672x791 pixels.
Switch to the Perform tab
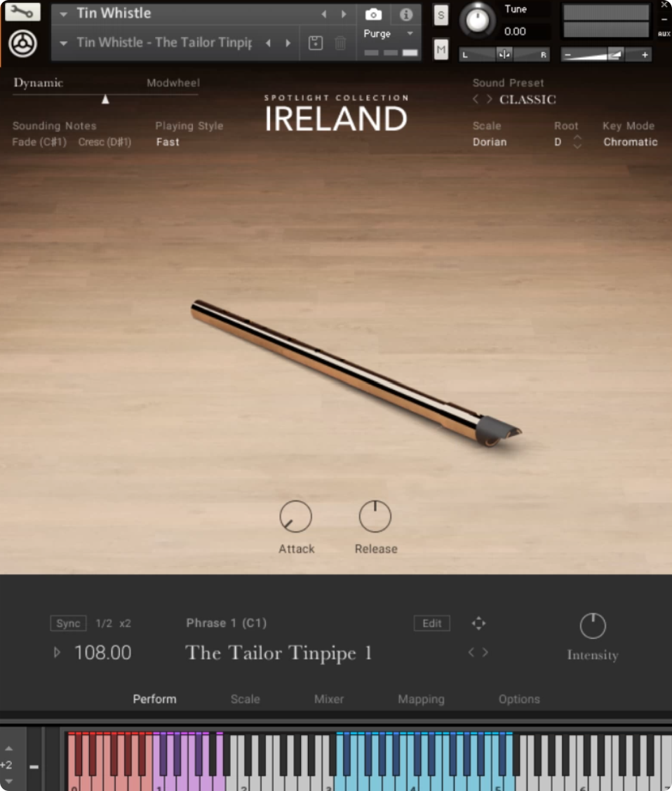154,698
